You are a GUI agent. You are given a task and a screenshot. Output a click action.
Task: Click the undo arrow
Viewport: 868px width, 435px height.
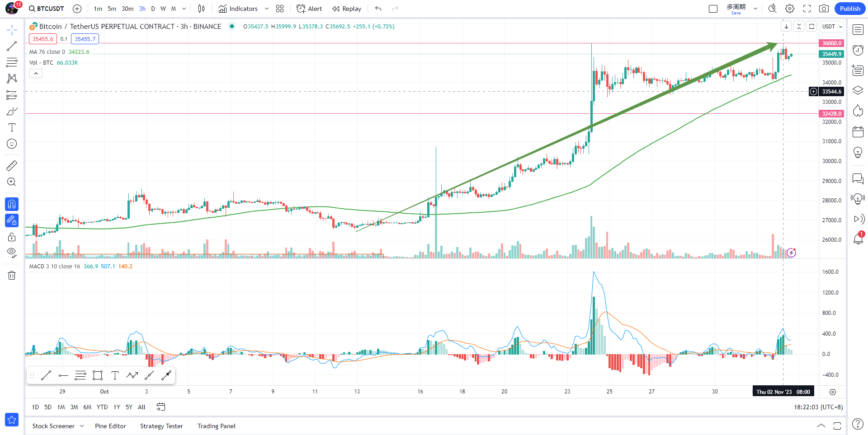378,9
